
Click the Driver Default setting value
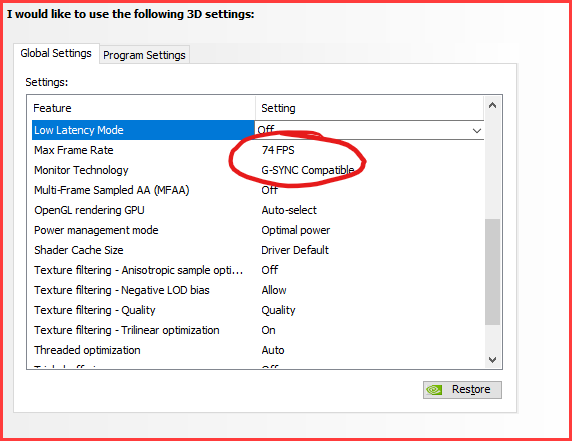tap(295, 250)
